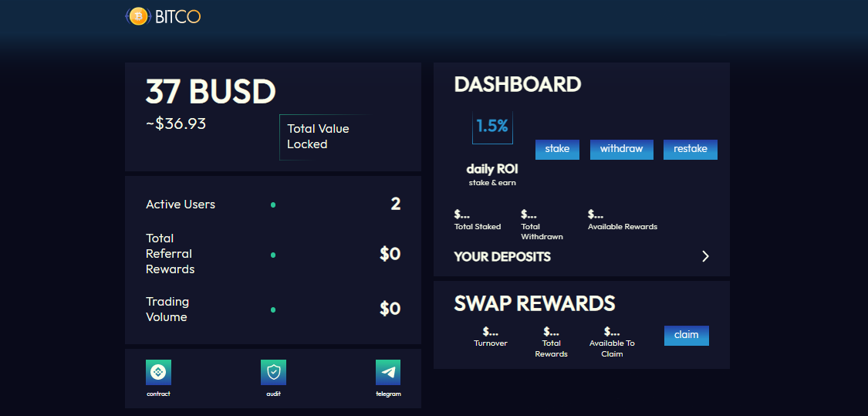868x416 pixels.
Task: Expand Your Deposits with the chevron arrow
Action: (705, 256)
